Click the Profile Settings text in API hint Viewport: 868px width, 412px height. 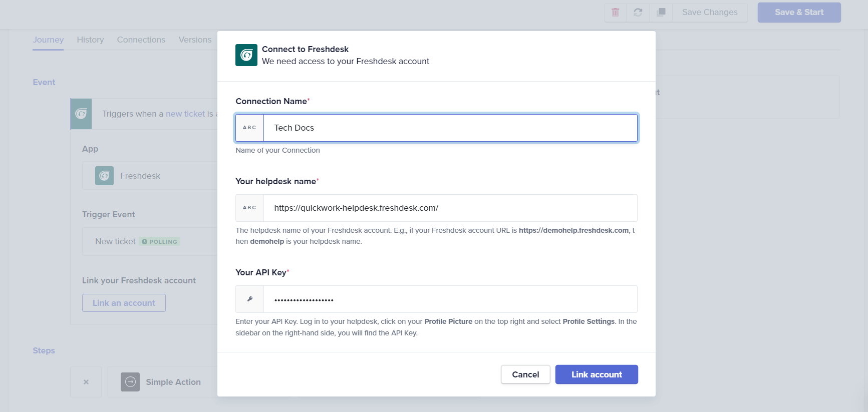[589, 321]
